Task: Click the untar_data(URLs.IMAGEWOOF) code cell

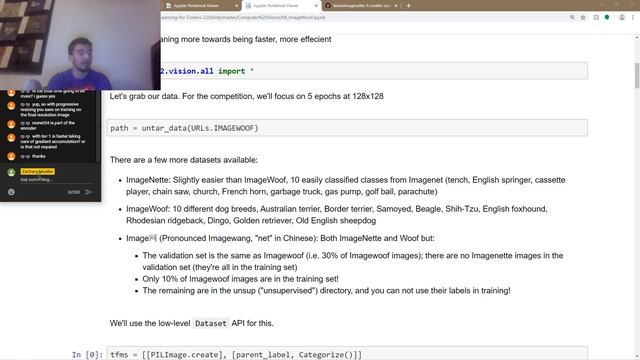Action: click(347, 128)
